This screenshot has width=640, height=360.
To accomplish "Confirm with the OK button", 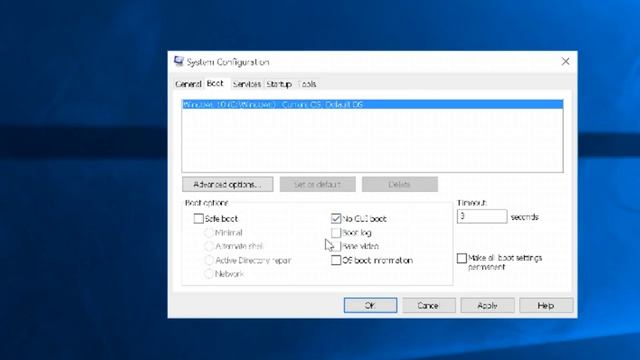I will [370, 305].
